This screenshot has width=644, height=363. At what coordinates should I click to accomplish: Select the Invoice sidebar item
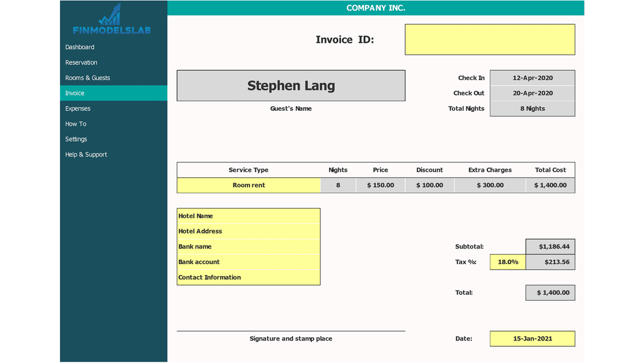pyautogui.click(x=113, y=93)
